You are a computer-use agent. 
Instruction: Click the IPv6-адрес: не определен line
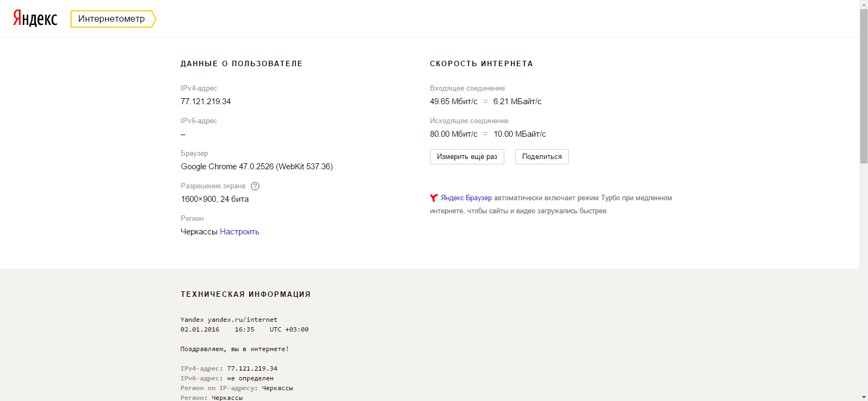[227, 378]
